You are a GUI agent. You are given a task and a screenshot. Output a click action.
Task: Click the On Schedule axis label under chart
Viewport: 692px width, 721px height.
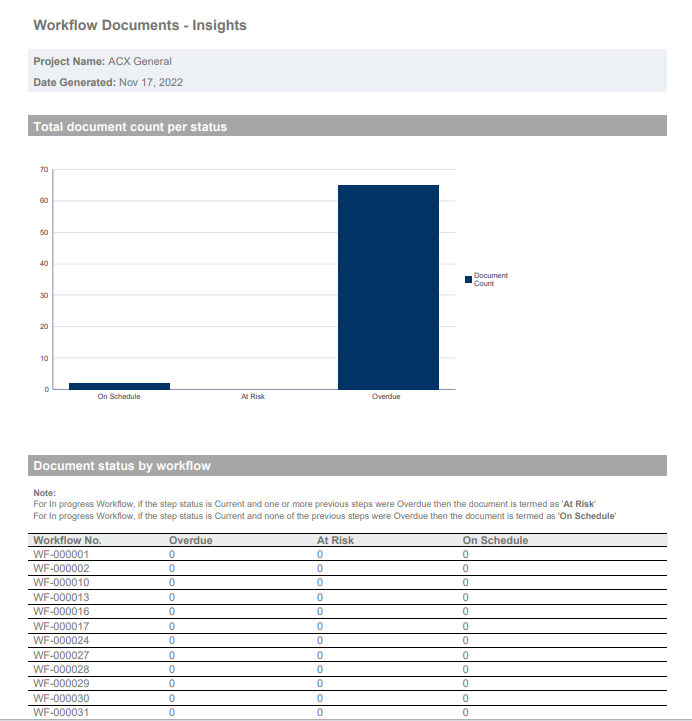click(x=119, y=396)
